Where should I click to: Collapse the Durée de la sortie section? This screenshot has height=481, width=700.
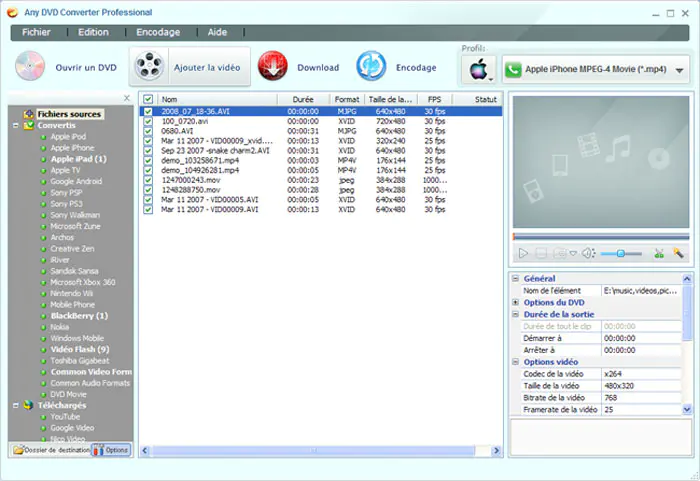click(x=516, y=314)
